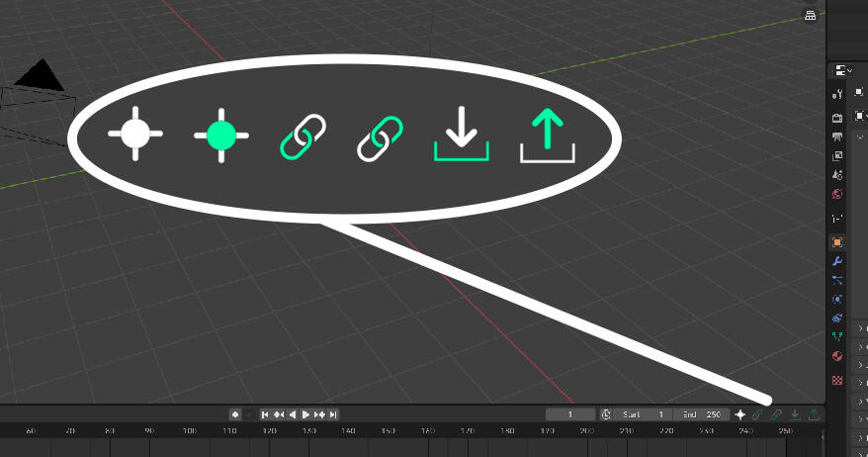Open the View Layer properties tab
The height and width of the screenshot is (457, 868).
coord(837,155)
